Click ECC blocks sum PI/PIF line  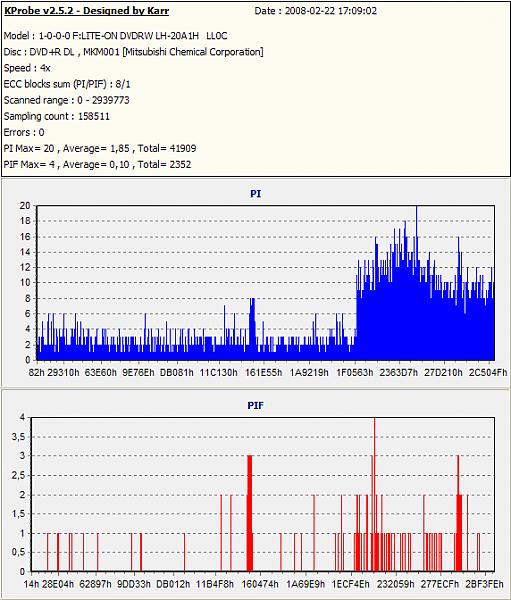[x=67, y=84]
